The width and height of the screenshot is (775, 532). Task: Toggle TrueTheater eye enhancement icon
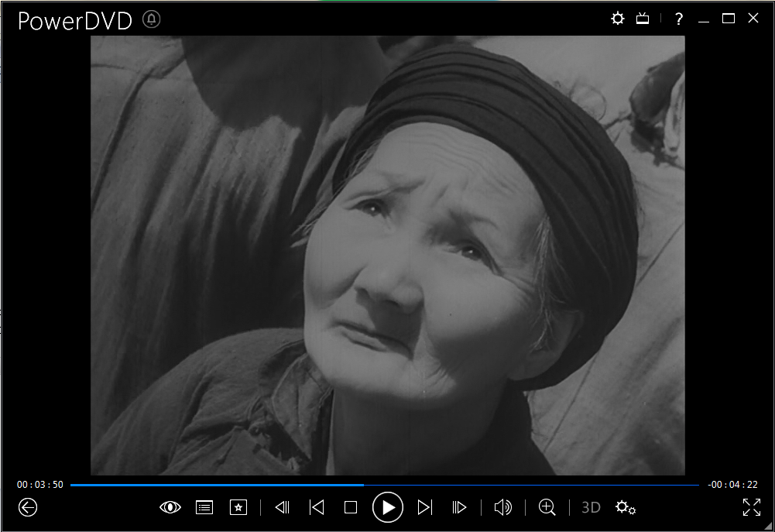(170, 507)
